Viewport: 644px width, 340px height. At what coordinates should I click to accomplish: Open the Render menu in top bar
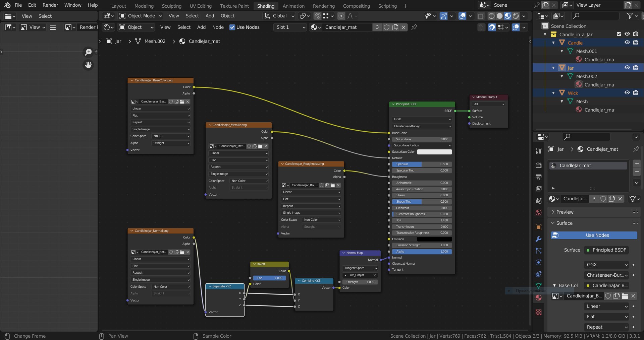[50, 5]
